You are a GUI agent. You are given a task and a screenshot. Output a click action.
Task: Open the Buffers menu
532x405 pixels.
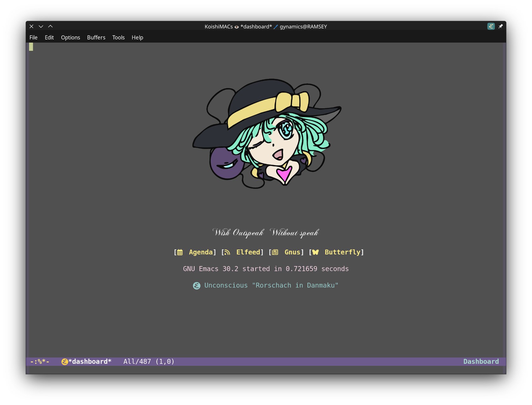click(x=96, y=37)
